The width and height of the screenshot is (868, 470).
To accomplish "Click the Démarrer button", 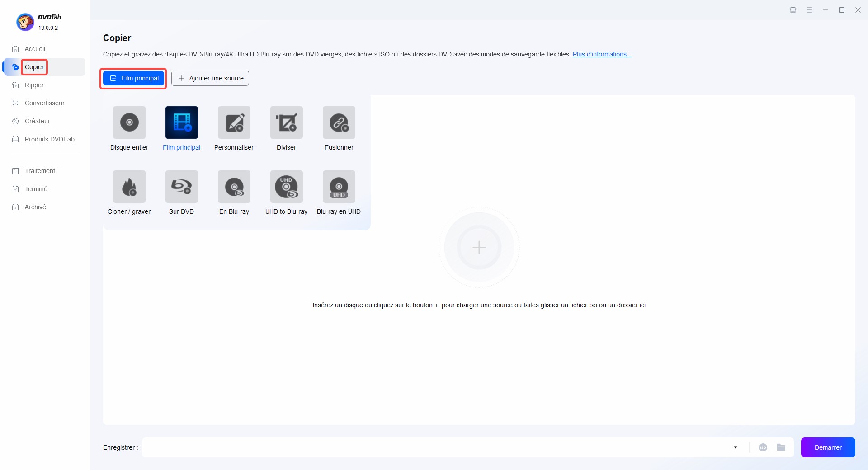I will click(x=828, y=447).
